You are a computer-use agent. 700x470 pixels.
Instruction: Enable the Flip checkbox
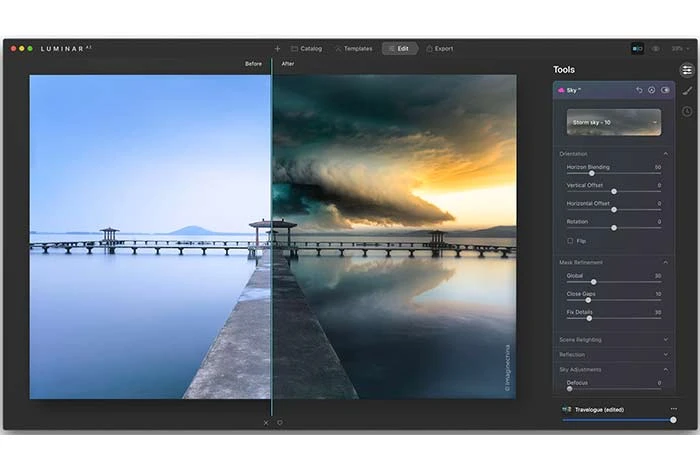570,241
